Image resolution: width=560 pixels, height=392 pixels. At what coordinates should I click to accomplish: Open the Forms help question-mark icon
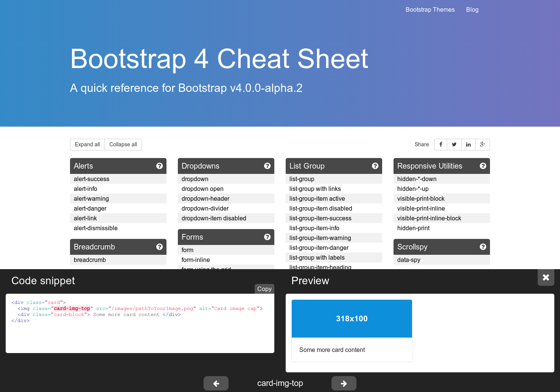[267, 237]
